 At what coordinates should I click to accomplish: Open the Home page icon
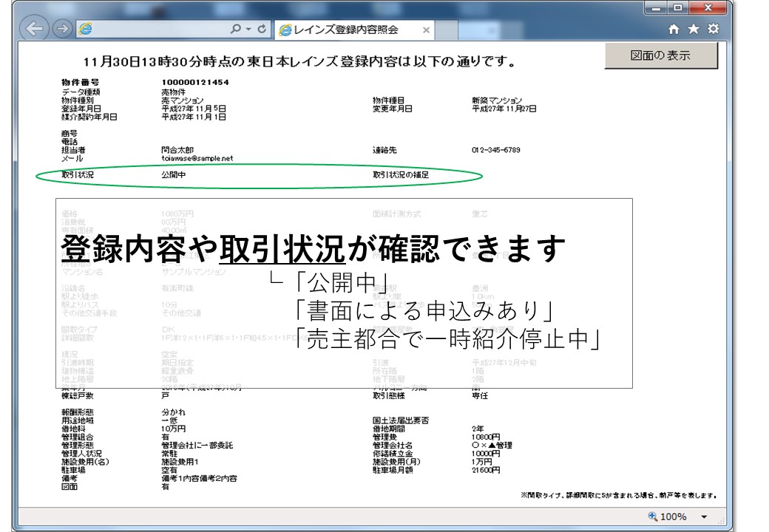(674, 30)
